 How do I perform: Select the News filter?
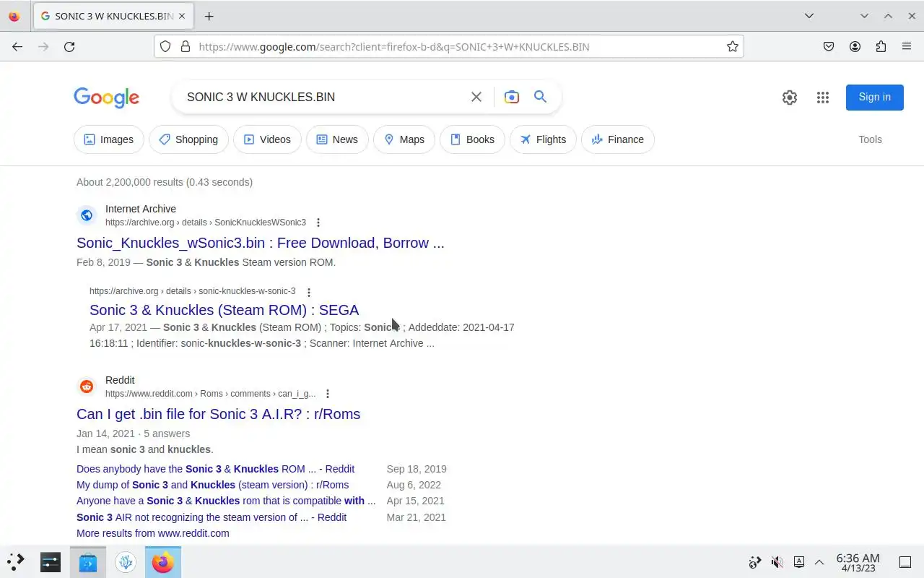tap(337, 139)
